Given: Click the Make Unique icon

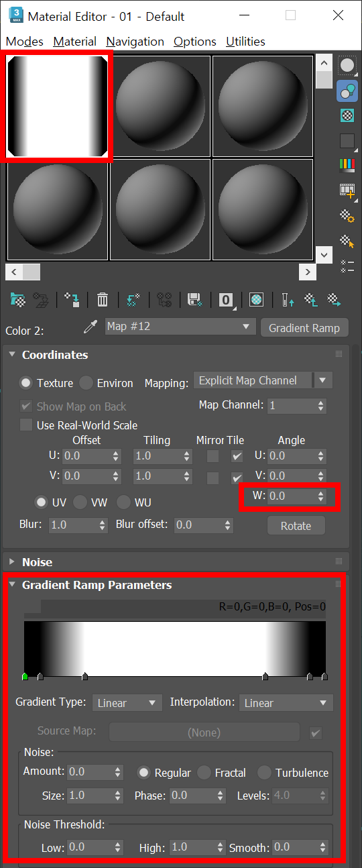Looking at the screenshot, I should pyautogui.click(x=165, y=300).
